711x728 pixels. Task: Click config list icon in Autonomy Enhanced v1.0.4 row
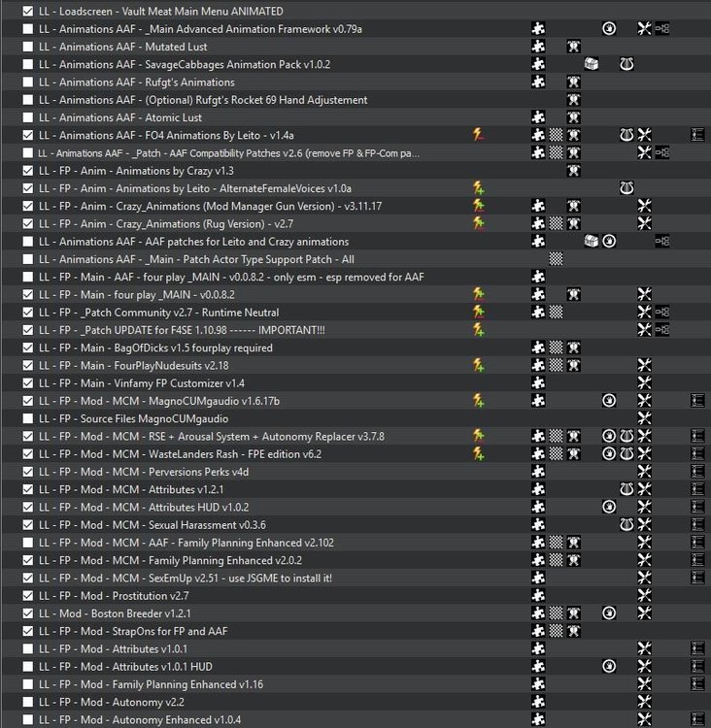pyautogui.click(x=697, y=719)
